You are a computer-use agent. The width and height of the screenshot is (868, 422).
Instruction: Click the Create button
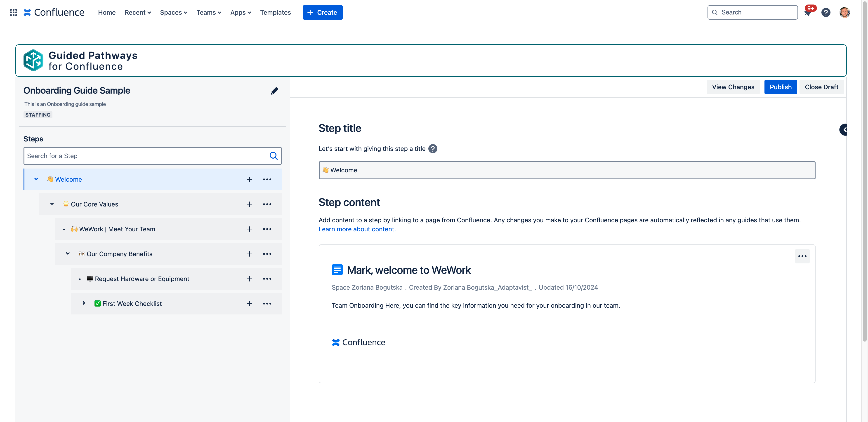[x=323, y=12]
